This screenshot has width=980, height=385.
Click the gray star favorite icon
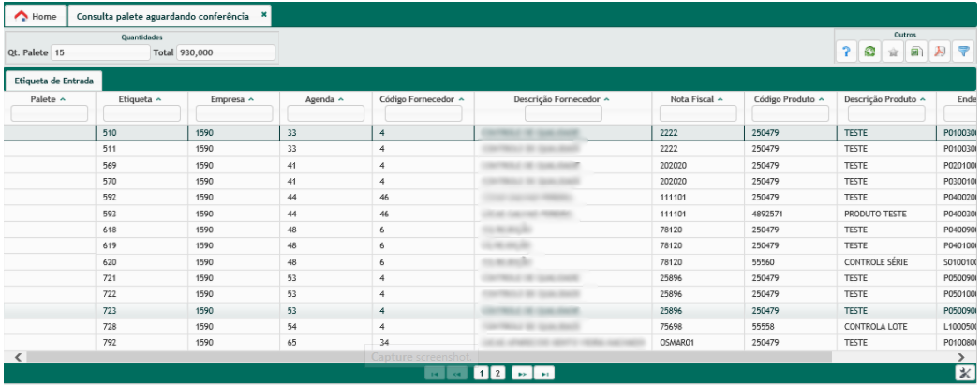click(x=893, y=52)
